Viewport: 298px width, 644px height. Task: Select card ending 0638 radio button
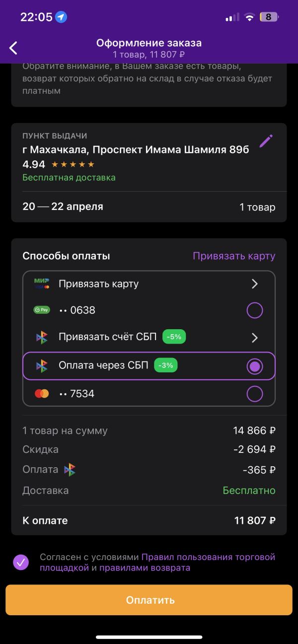click(255, 311)
